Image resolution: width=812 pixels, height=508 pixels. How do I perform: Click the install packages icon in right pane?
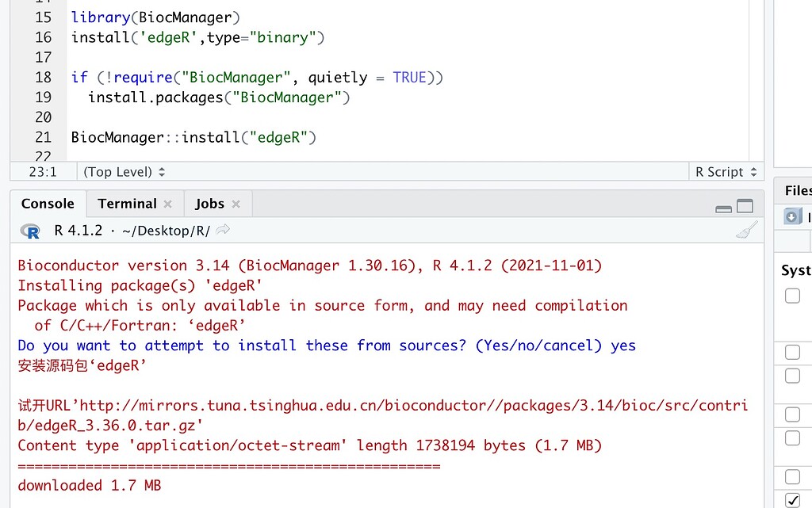(x=793, y=216)
